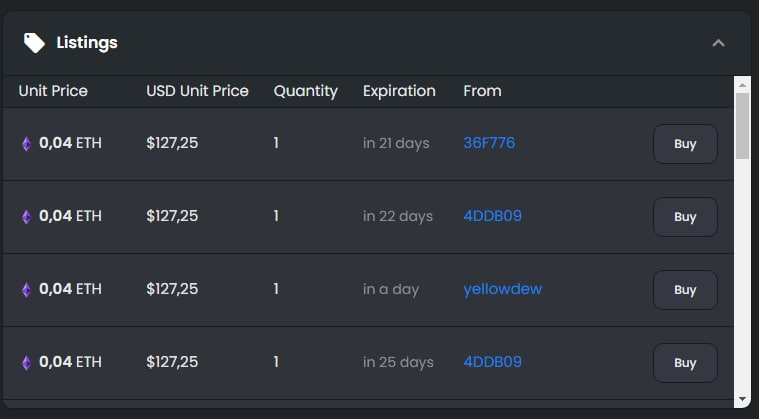Click 'in 22 days' expiration text
This screenshot has height=419, width=759.
coord(397,216)
